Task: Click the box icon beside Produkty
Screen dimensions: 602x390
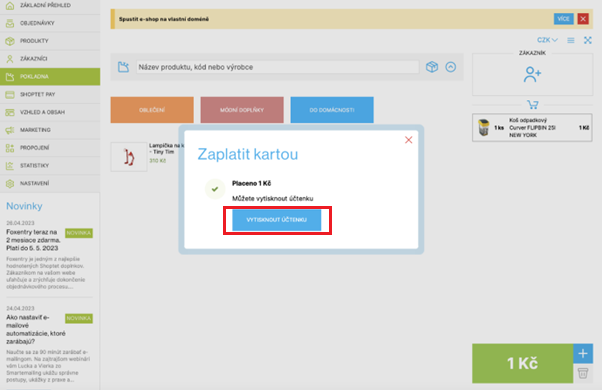Action: coord(10,41)
